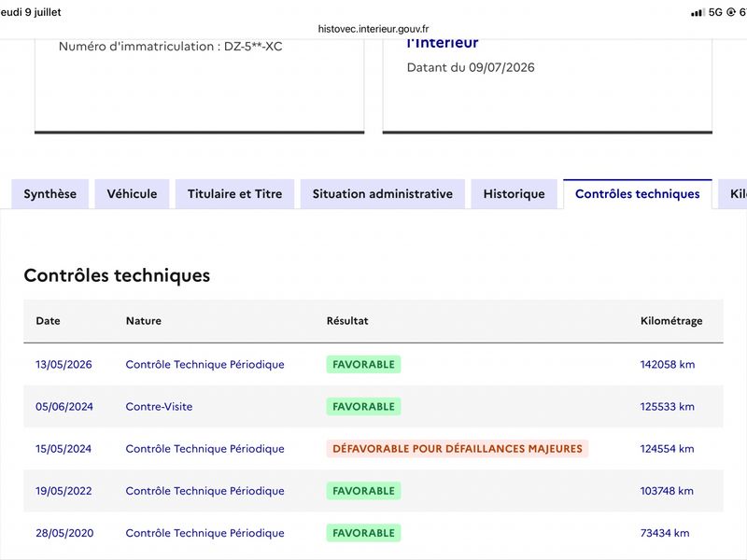Click the FAVORABLE badge for 28/05/2020
This screenshot has width=747, height=560.
tap(363, 533)
